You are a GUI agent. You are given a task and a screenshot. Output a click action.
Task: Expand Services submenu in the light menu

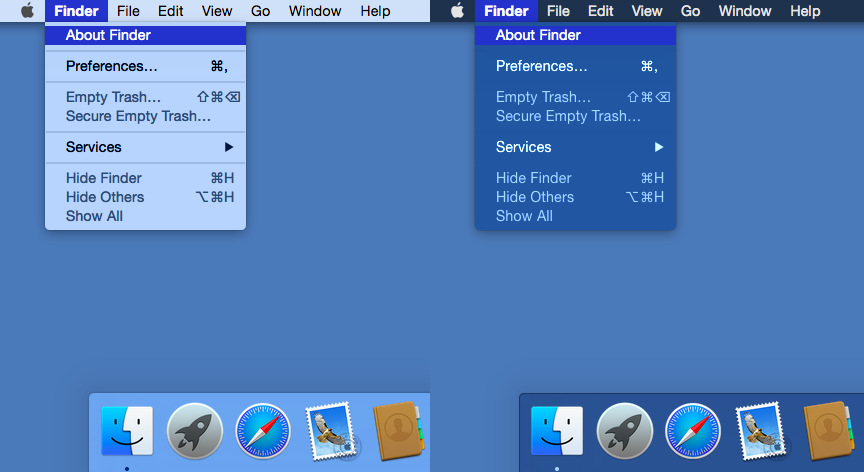(145, 147)
